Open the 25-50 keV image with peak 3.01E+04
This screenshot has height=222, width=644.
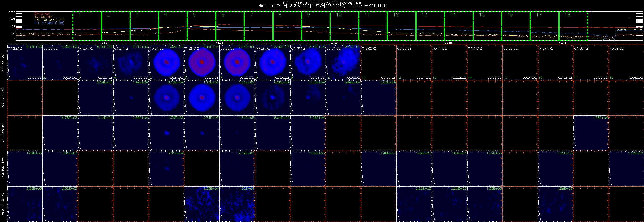(x=167, y=168)
